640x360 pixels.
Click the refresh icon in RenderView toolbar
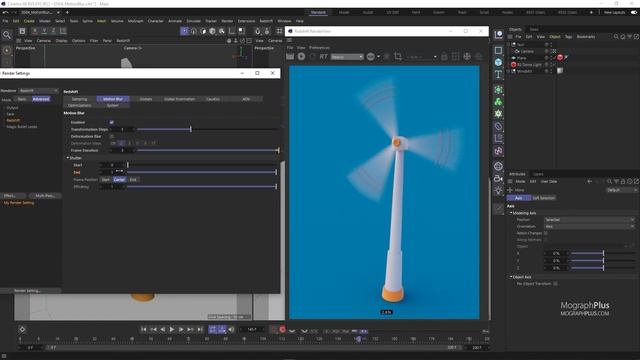pos(312,57)
